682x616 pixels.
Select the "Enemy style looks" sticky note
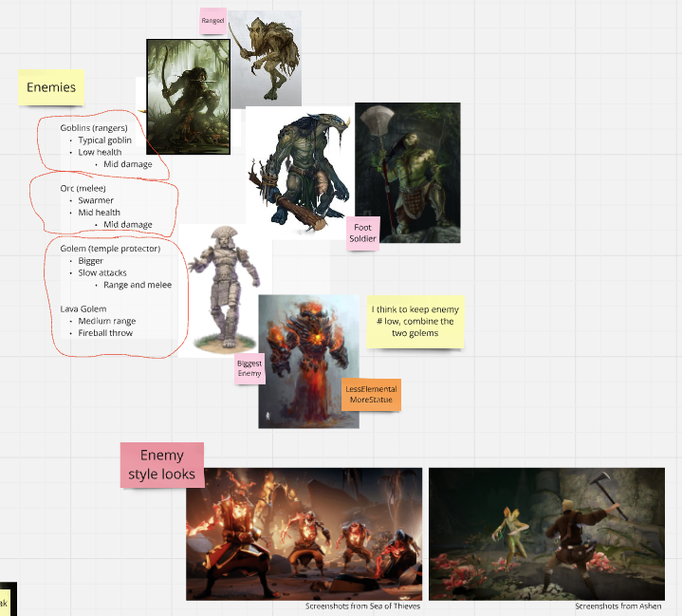162,464
